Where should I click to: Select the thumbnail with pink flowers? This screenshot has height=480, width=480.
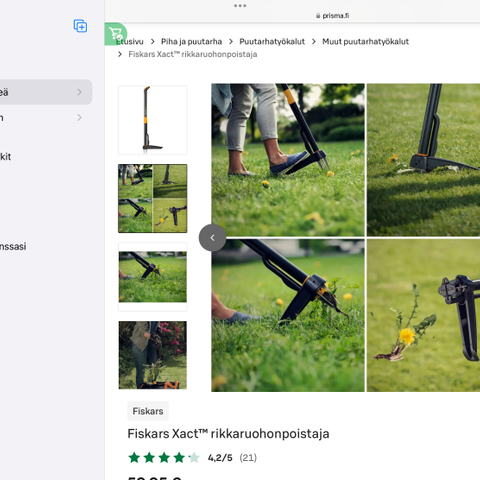153,355
